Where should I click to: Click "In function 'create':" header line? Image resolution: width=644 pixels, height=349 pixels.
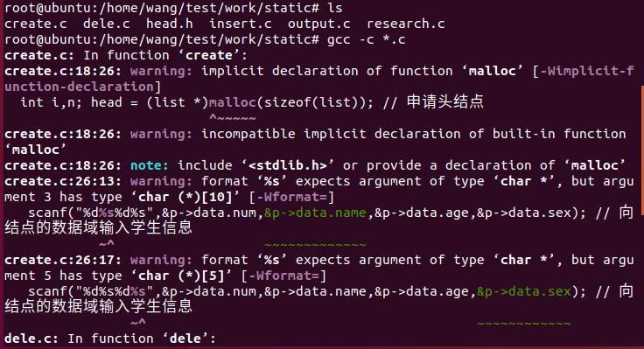click(x=165, y=55)
